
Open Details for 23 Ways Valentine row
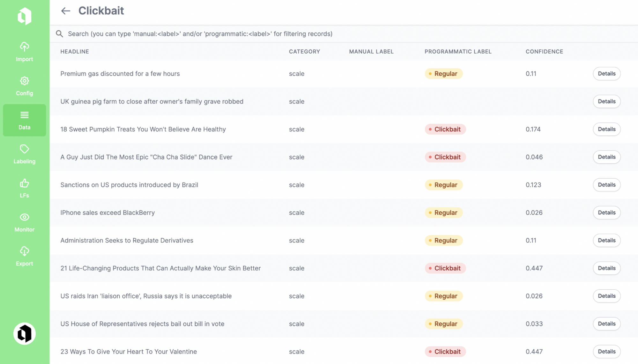point(607,351)
